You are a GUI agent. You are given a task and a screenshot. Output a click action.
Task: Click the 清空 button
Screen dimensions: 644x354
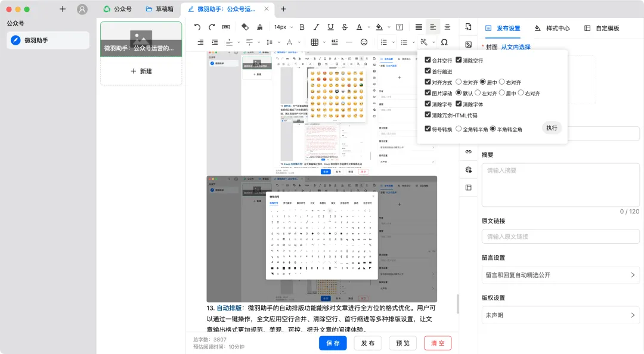pyautogui.click(x=438, y=343)
